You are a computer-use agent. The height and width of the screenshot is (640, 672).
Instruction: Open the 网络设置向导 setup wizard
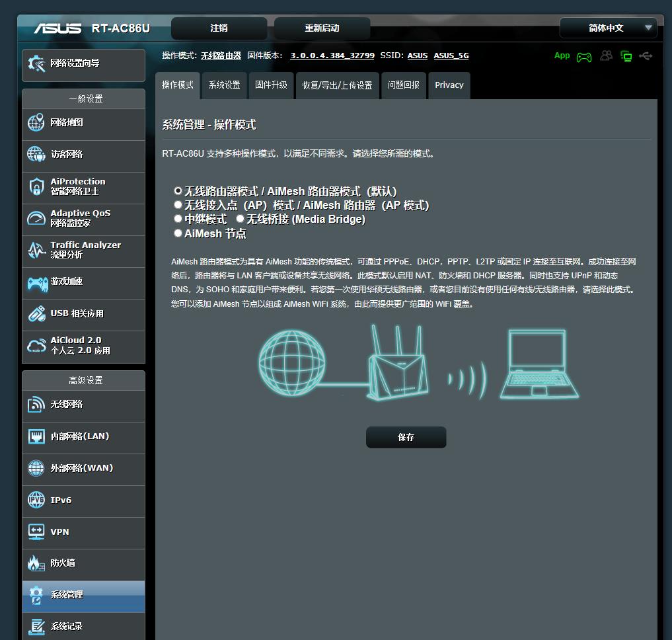(x=75, y=63)
